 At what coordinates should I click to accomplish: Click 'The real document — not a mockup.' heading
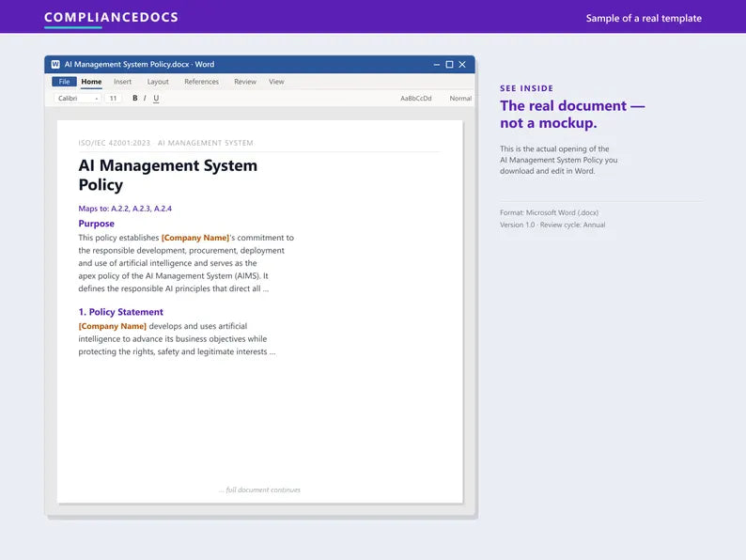click(572, 115)
